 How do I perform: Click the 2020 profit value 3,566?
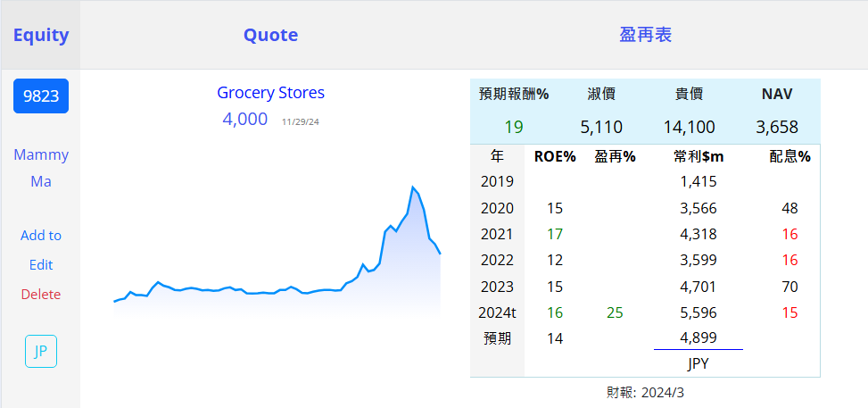(x=699, y=208)
